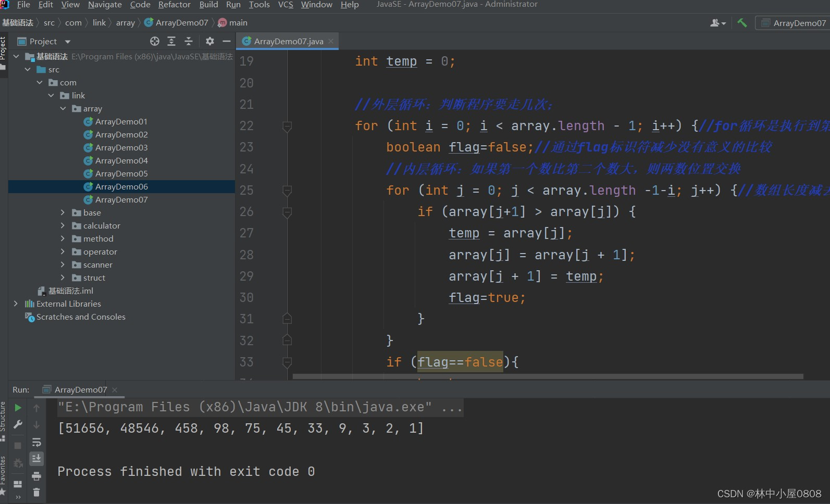Open the Build menu

coord(209,5)
